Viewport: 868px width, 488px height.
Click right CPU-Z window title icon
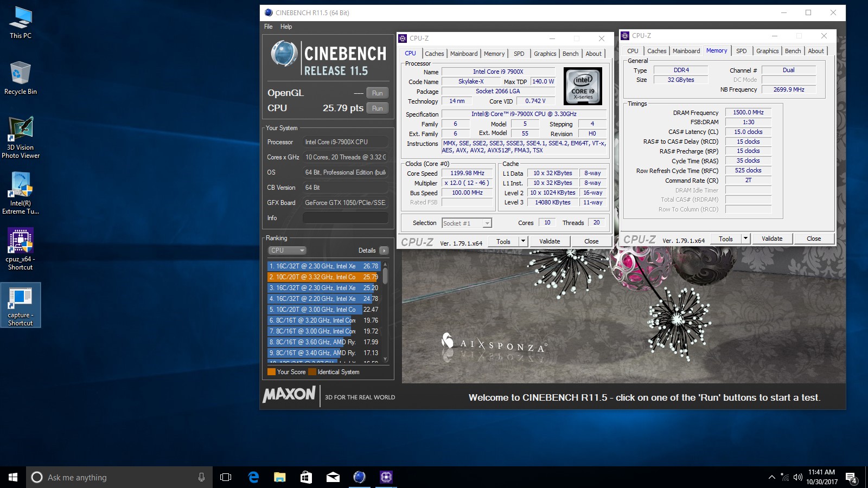pos(625,36)
